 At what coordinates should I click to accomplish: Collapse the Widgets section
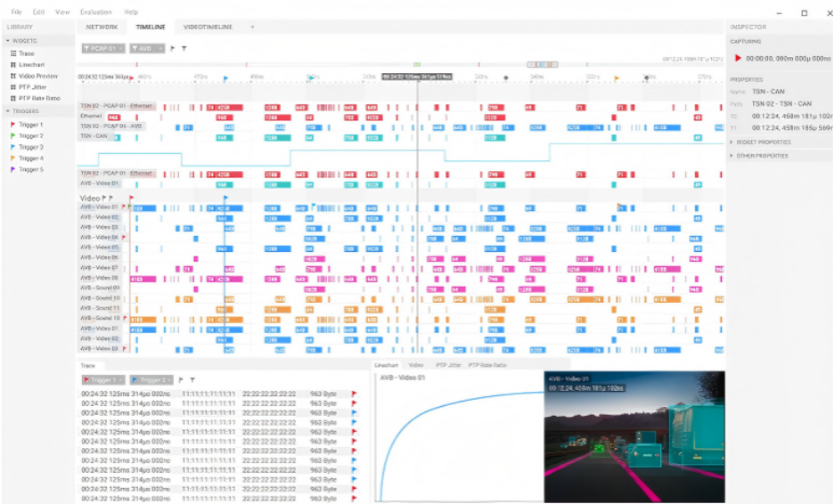pyautogui.click(x=8, y=40)
